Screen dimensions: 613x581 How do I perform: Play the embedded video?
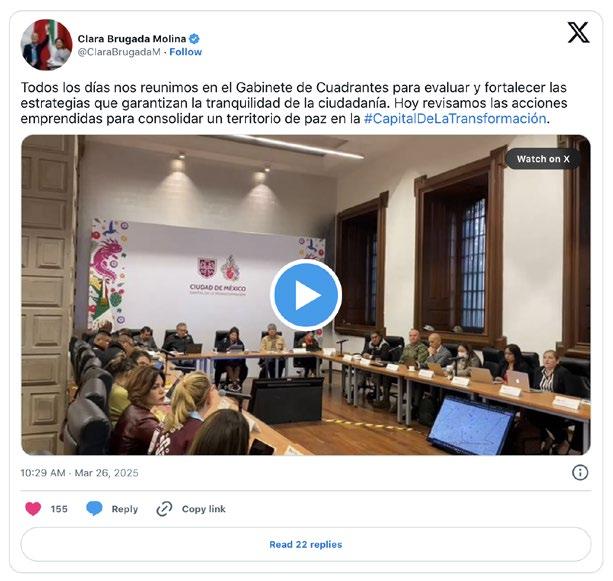(306, 295)
